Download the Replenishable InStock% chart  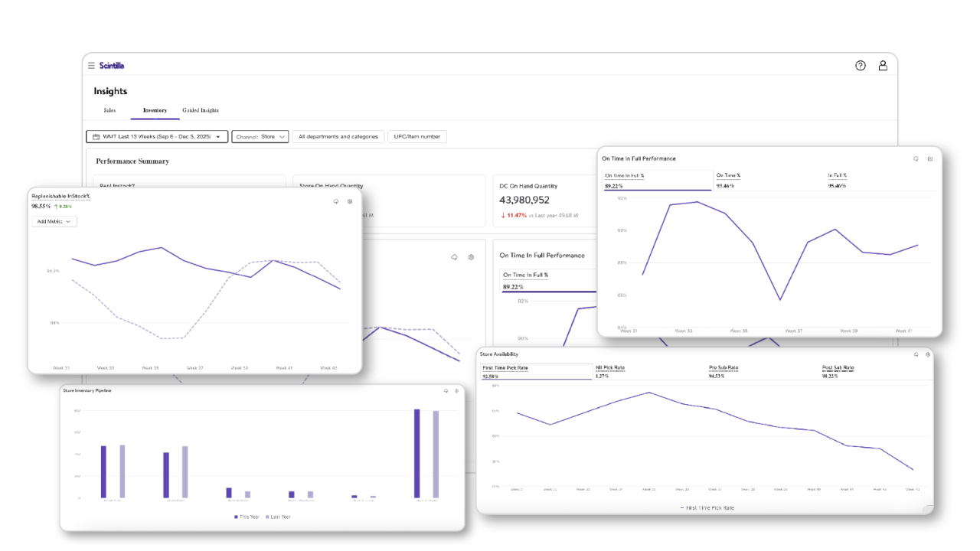(x=335, y=201)
